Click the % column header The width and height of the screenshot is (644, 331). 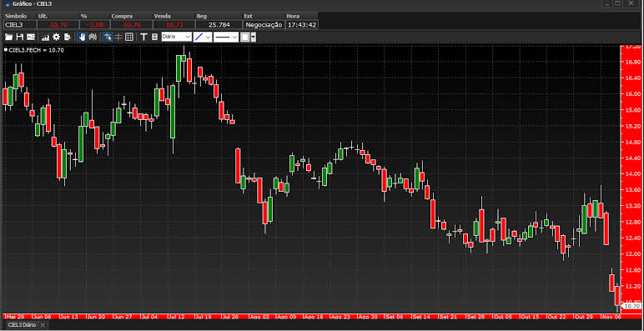coord(83,16)
